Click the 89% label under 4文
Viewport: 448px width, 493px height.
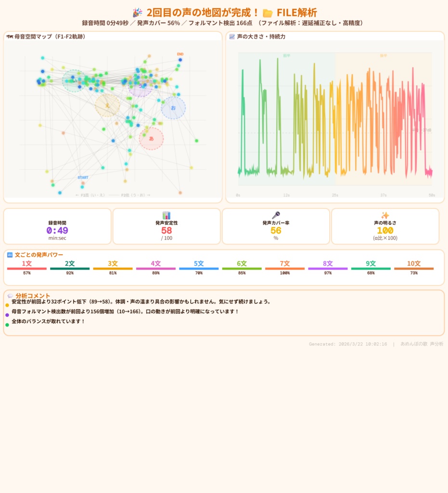click(156, 273)
